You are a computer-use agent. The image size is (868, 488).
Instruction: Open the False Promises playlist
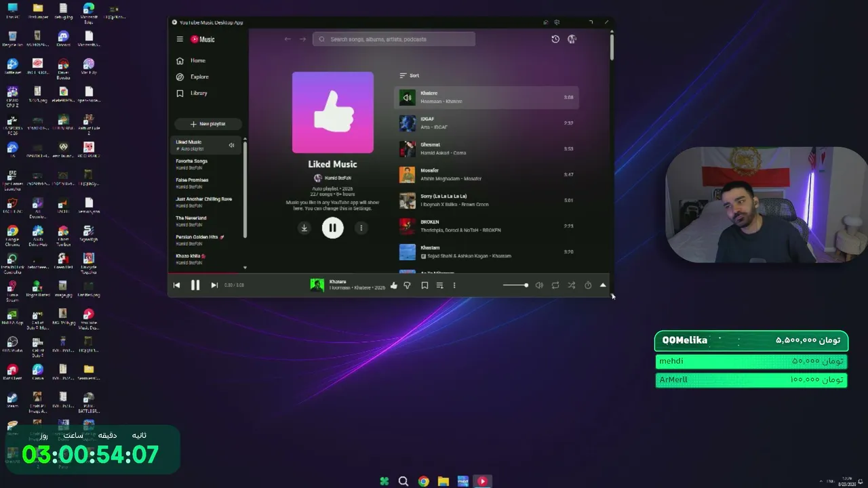[205, 183]
